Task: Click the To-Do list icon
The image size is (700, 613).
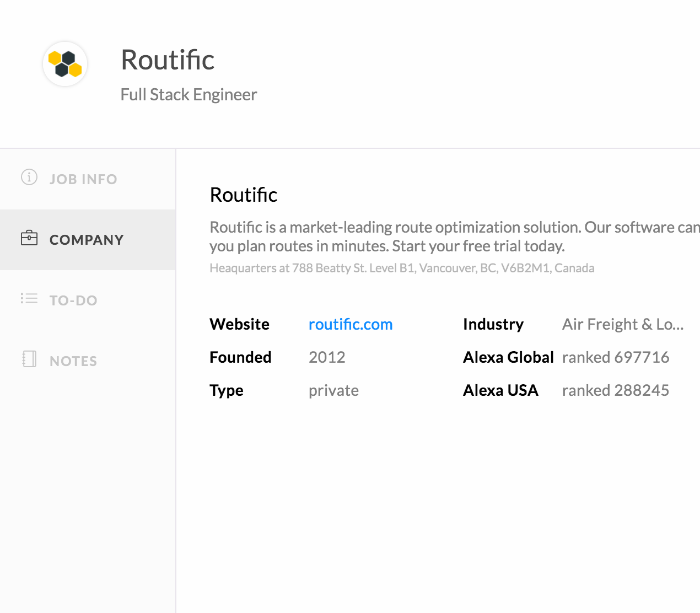Action: 29,299
